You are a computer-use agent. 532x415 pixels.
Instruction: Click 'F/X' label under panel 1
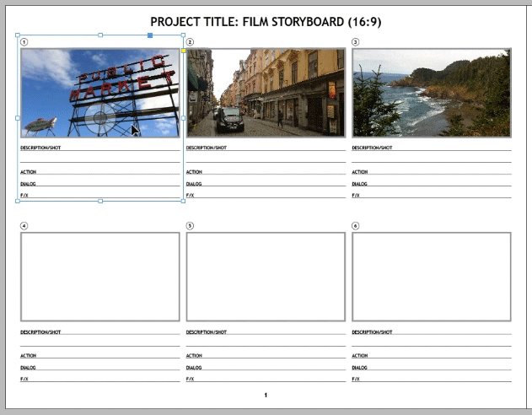click(x=24, y=196)
